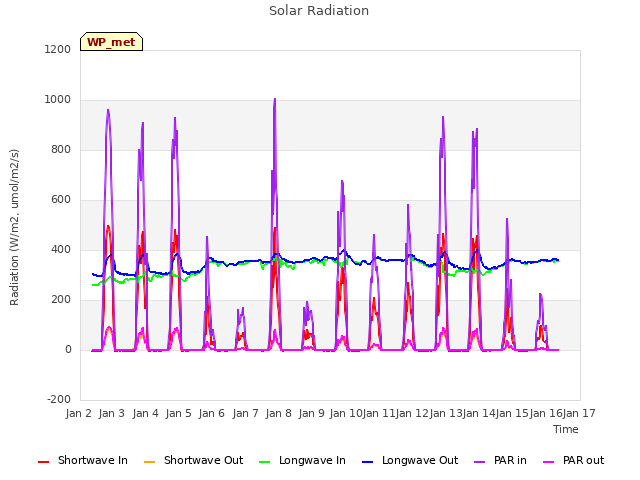The width and height of the screenshot is (640, 480).
Task: Click the Jan 10 axis tick label
Action: click(346, 413)
